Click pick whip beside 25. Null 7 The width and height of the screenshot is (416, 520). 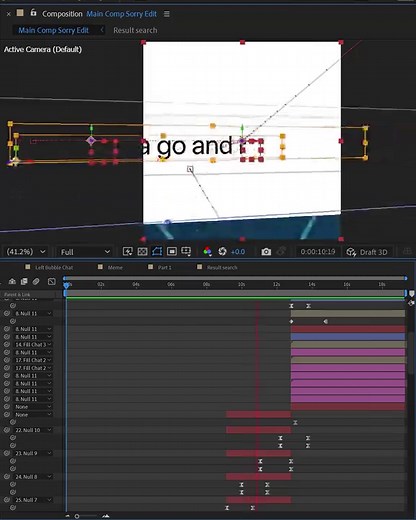(x=7, y=500)
